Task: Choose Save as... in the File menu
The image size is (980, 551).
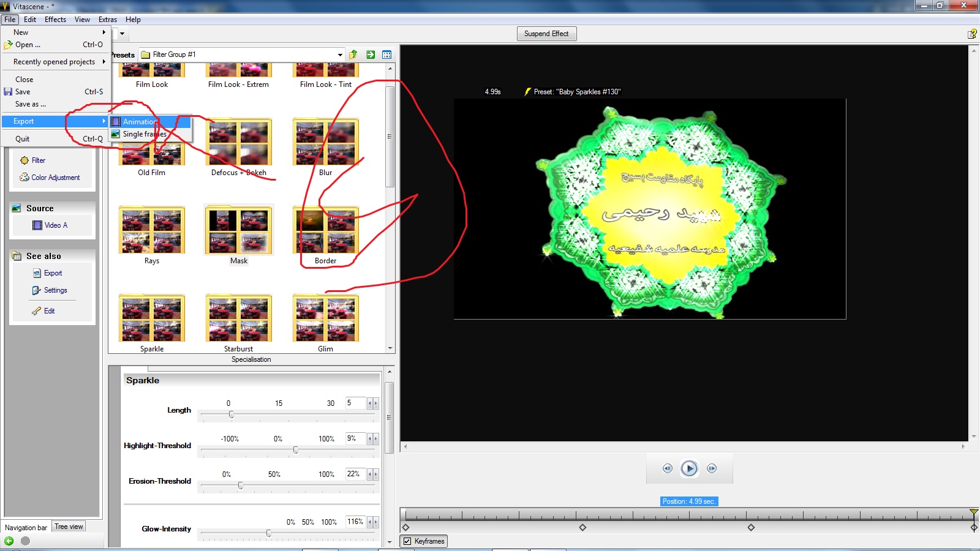Action: coord(56,104)
